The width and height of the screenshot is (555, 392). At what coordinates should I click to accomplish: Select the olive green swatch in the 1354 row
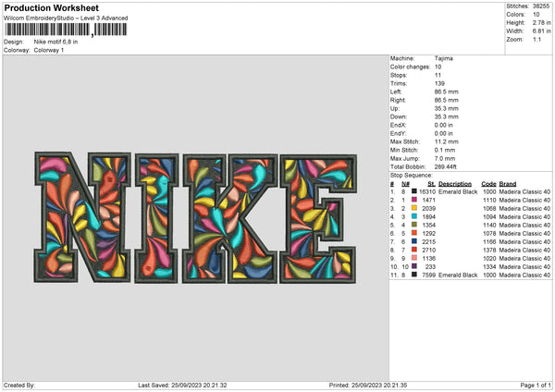(413, 225)
